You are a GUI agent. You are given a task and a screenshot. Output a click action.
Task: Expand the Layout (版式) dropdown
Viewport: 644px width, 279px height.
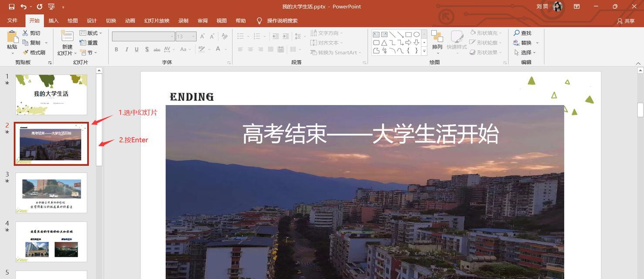pyautogui.click(x=91, y=33)
